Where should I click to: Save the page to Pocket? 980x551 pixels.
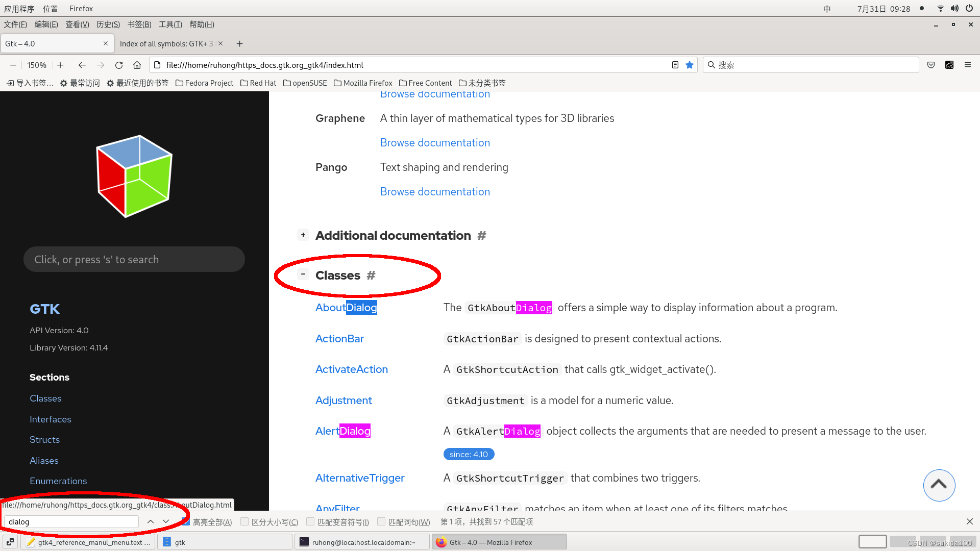pos(930,65)
